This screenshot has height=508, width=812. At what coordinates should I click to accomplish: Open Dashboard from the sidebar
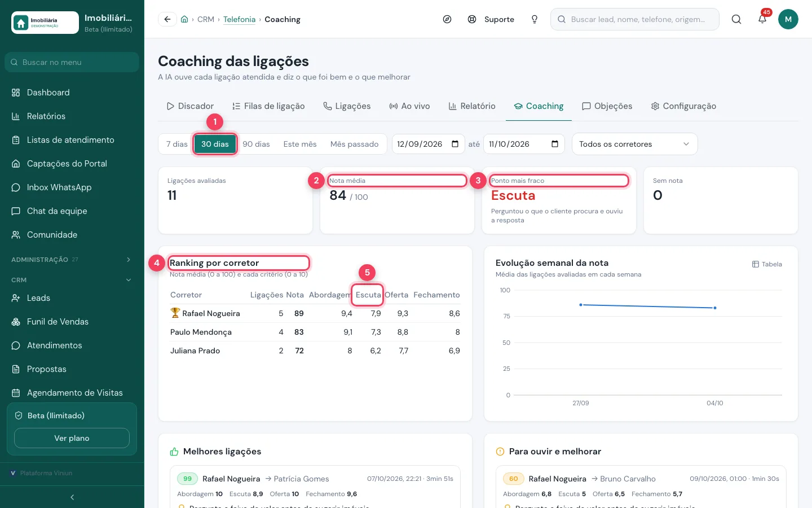(72, 93)
